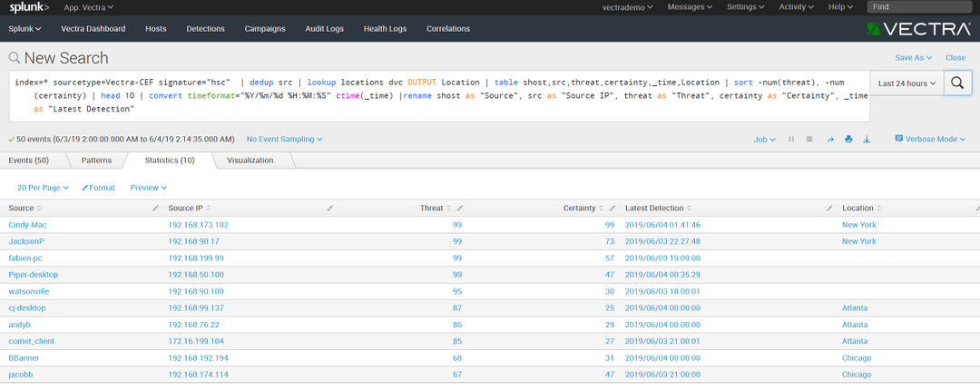Sort by Threat column
Viewport: 980px width, 390px height.
coord(435,208)
